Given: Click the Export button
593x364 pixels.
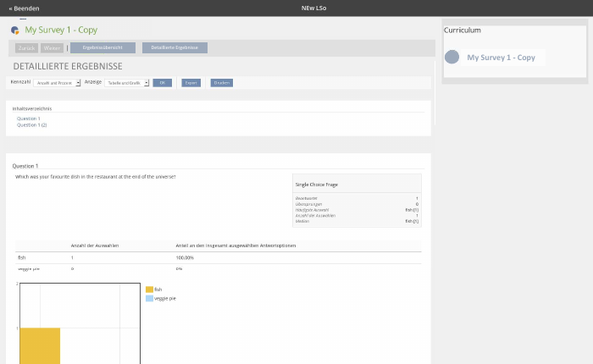Looking at the screenshot, I should tap(191, 83).
